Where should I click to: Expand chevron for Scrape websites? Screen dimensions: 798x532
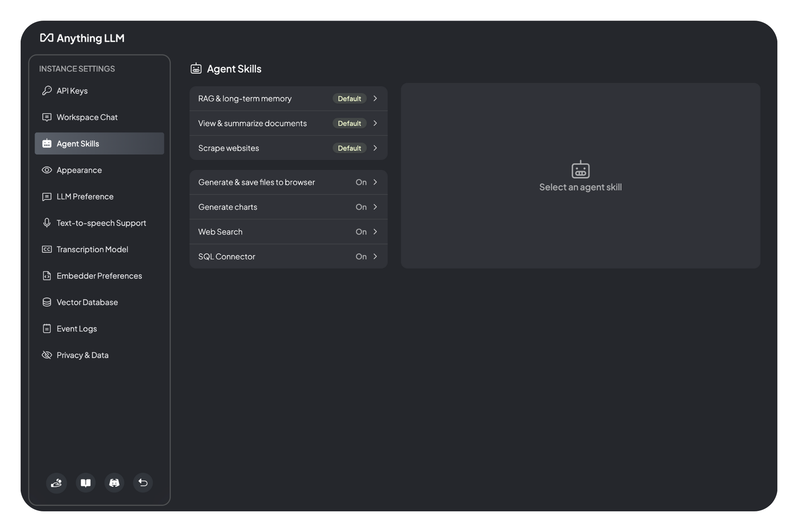click(375, 148)
